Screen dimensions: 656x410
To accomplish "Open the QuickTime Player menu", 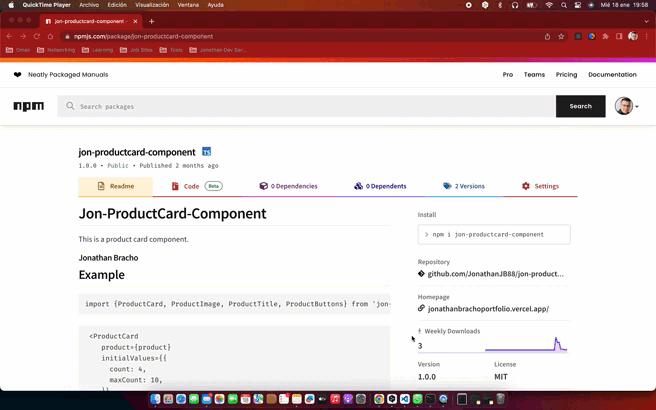I will pos(46,5).
